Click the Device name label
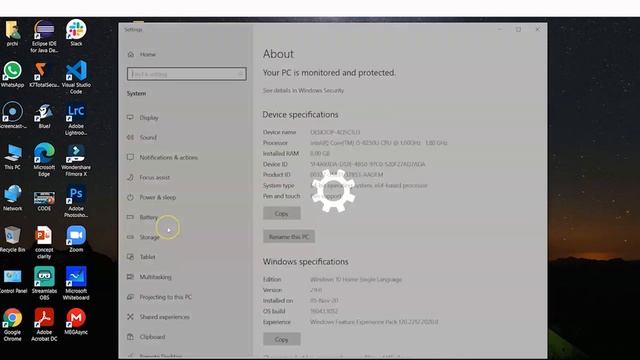Screen dimensions: 640x360 280,132
